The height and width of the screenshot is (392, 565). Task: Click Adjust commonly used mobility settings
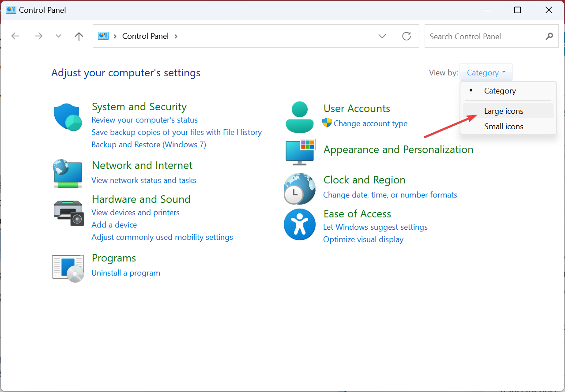tap(162, 237)
